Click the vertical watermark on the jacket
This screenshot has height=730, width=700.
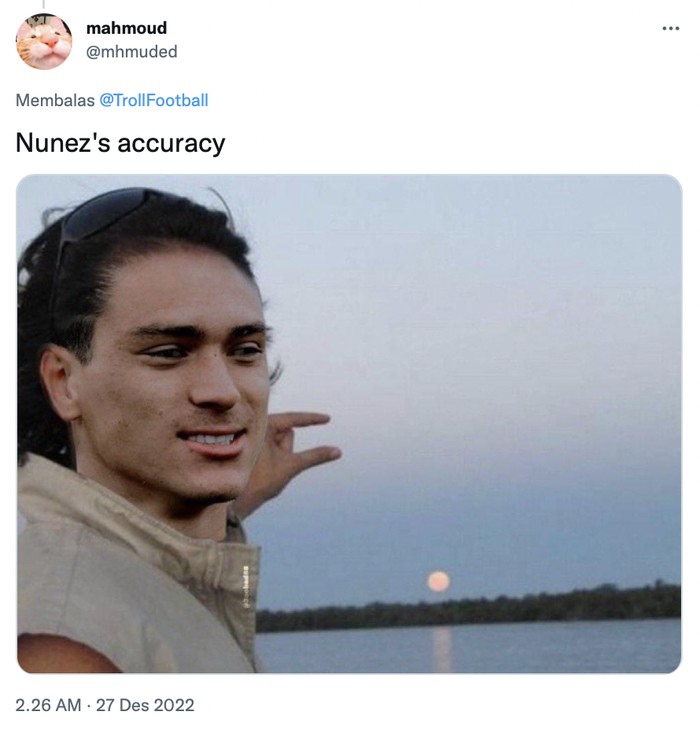tap(246, 586)
